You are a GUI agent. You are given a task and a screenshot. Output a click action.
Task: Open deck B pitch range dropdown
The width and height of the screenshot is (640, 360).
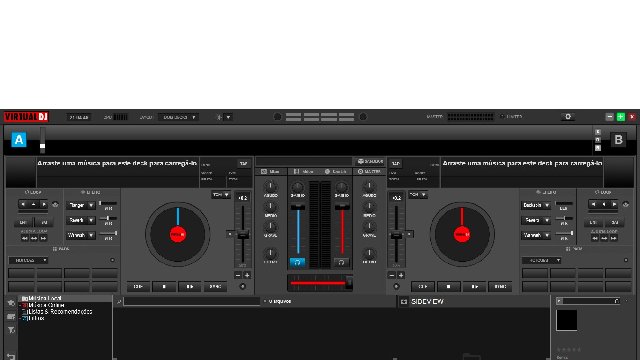point(418,195)
